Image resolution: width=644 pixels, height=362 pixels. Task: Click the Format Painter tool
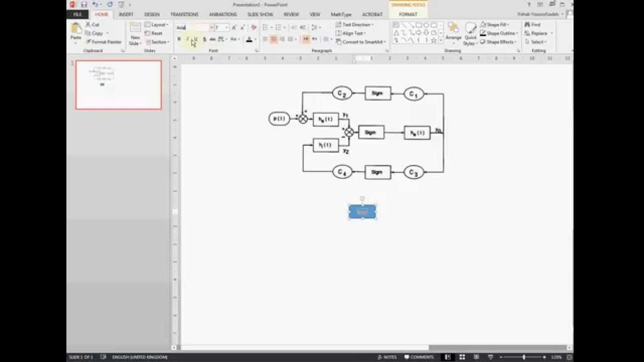click(103, 42)
